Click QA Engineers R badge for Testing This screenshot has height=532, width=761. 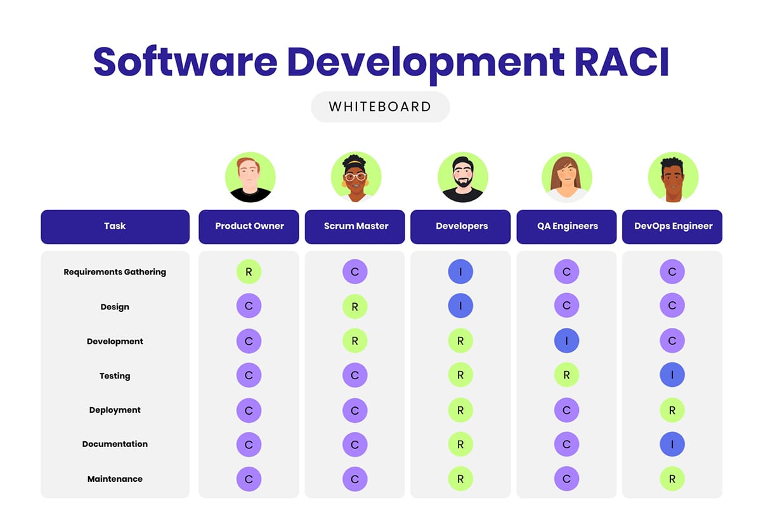(x=566, y=375)
